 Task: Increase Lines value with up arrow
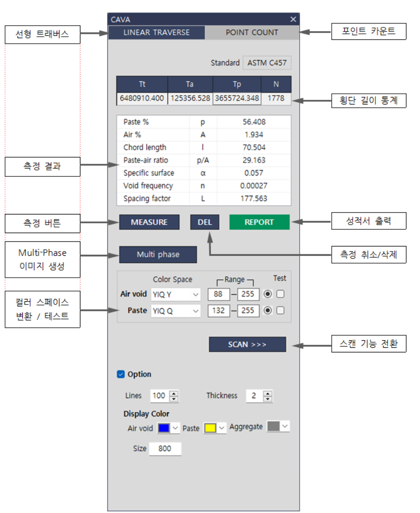[174, 393]
